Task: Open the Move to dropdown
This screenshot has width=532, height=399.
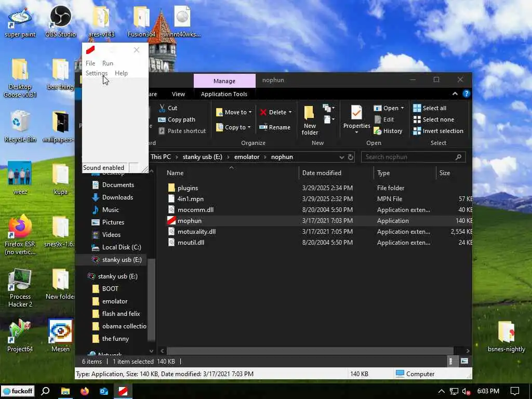Action: tap(234, 112)
